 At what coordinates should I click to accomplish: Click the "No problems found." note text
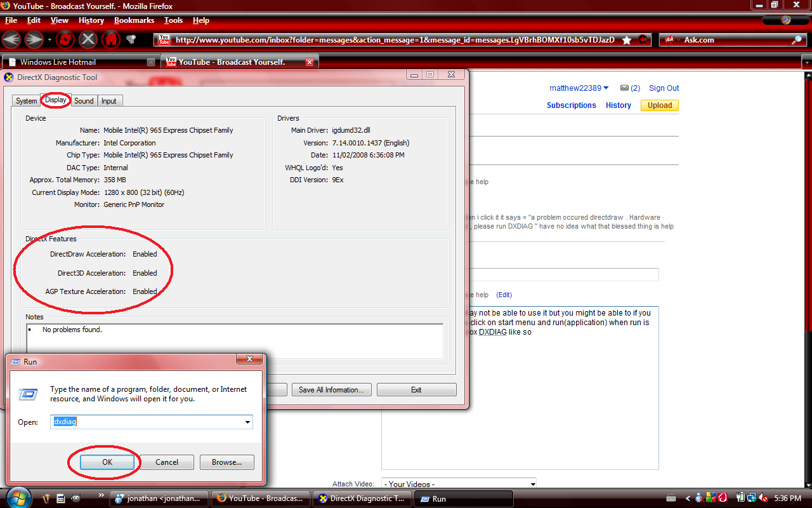72,330
